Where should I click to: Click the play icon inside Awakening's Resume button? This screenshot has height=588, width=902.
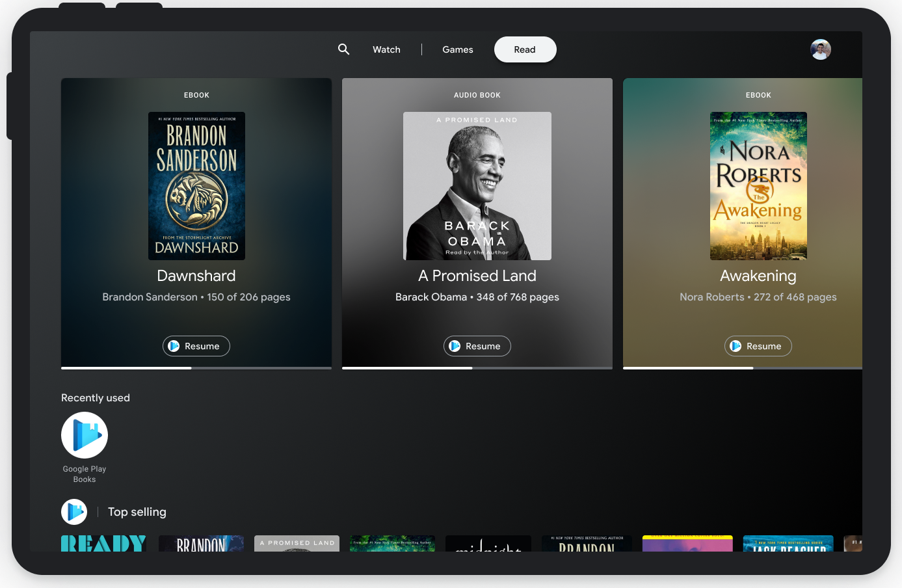(736, 346)
